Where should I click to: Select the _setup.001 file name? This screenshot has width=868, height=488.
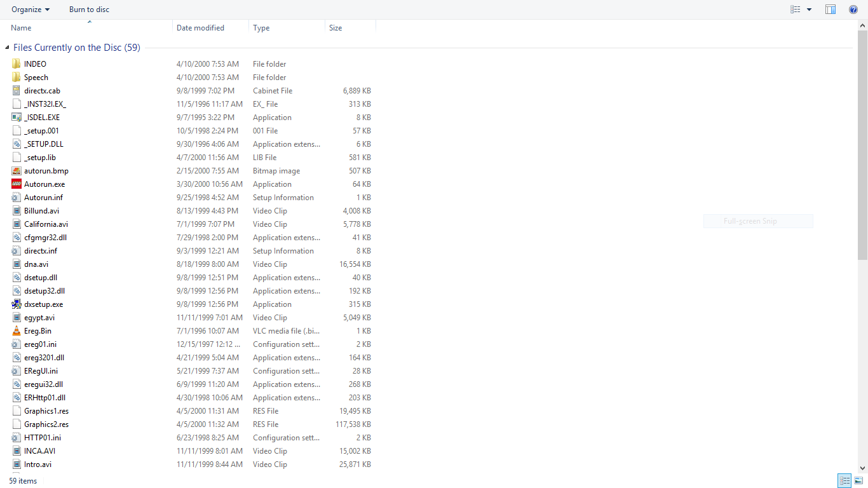(41, 130)
